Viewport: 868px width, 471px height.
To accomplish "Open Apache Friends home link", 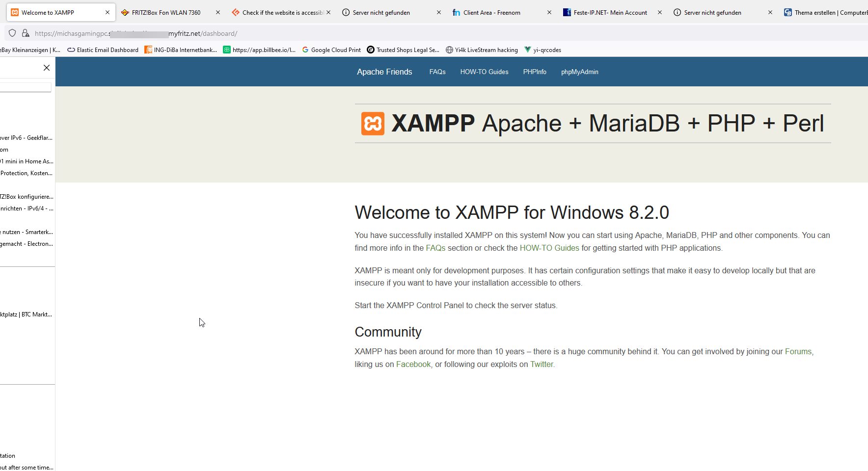I will click(x=384, y=72).
